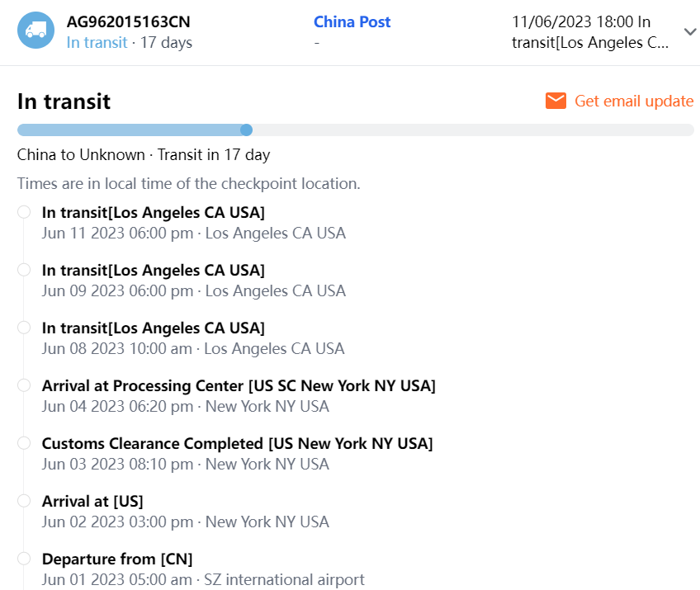Screen dimensions: 700x590
Task: Click the blue delivery truck icon
Action: [35, 31]
